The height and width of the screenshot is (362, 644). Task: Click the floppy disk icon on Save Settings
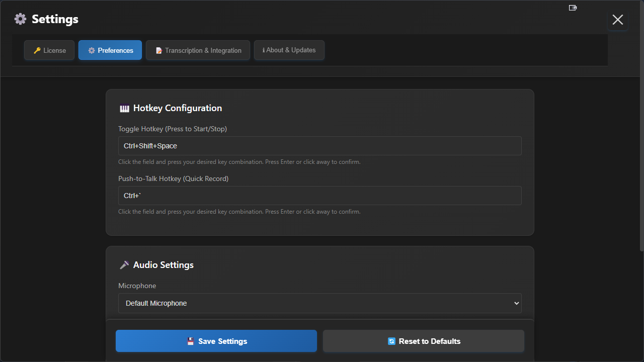(191, 341)
